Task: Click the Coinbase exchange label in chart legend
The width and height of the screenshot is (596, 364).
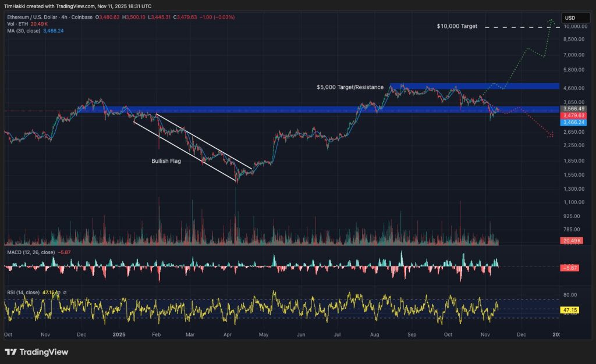Action: [81, 17]
